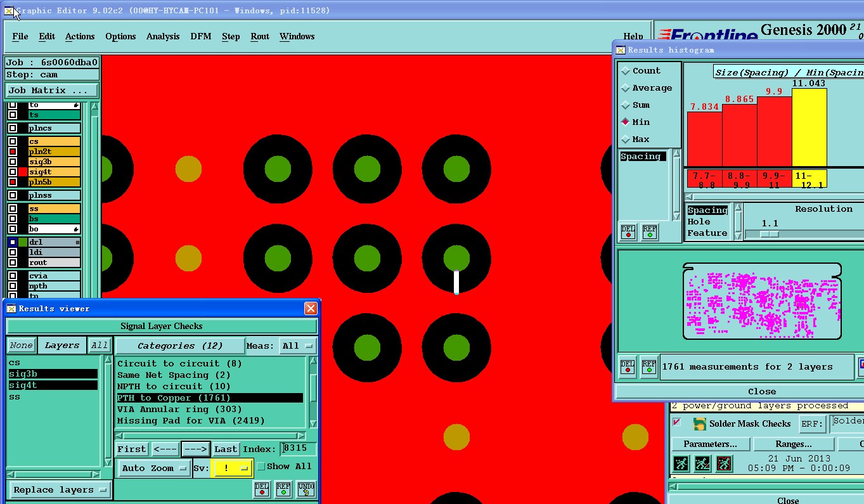Open Categories (12) selector

click(179, 346)
